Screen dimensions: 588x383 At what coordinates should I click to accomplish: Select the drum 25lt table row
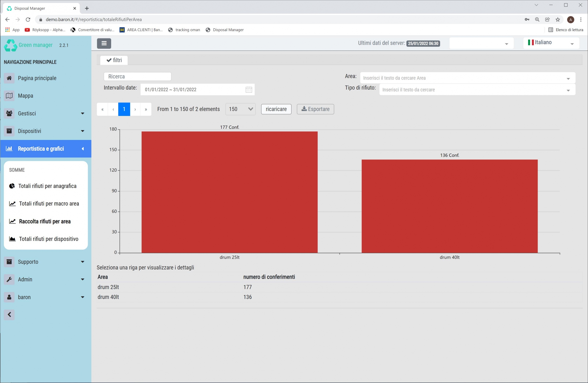[x=339, y=287]
